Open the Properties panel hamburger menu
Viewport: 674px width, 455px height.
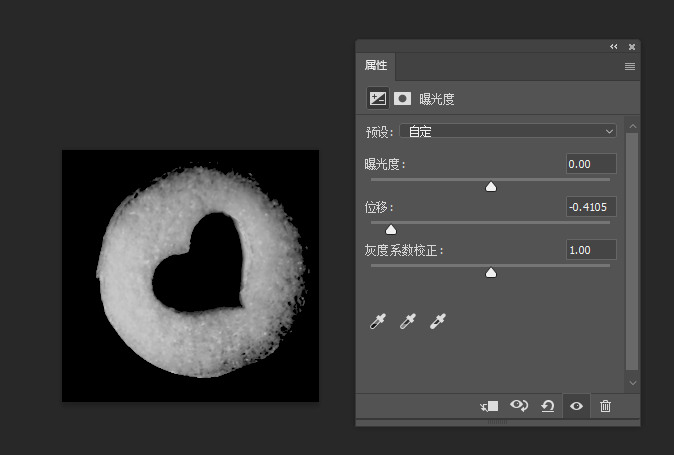tap(630, 66)
